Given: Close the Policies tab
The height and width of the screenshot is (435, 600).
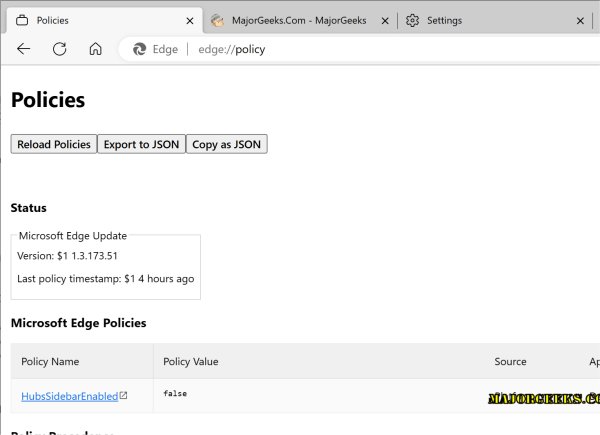Looking at the screenshot, I should [190, 21].
